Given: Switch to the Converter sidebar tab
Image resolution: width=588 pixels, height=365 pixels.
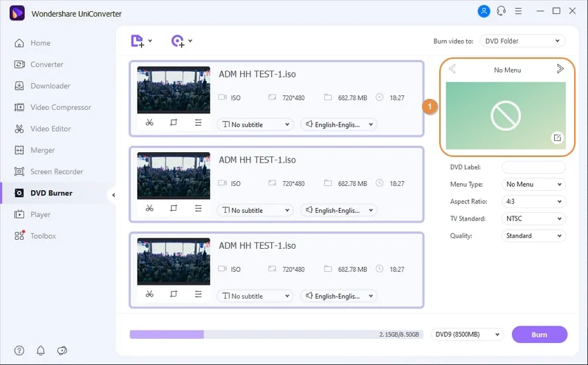Looking at the screenshot, I should click(x=46, y=64).
